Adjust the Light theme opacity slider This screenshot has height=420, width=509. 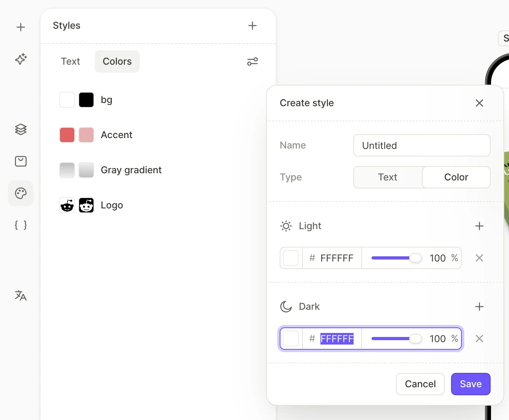[396, 258]
